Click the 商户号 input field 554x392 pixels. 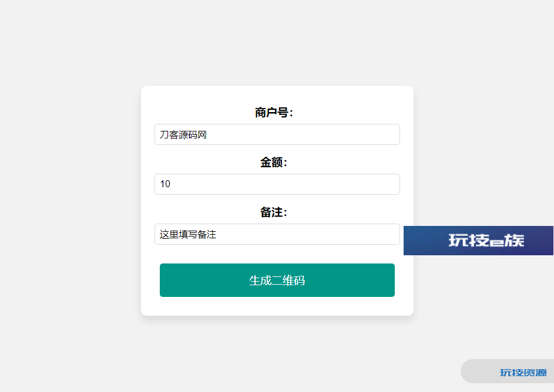[x=277, y=134]
